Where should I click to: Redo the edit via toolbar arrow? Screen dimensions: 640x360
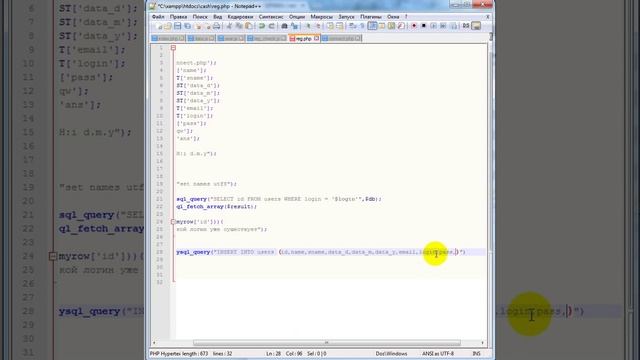(271, 26)
